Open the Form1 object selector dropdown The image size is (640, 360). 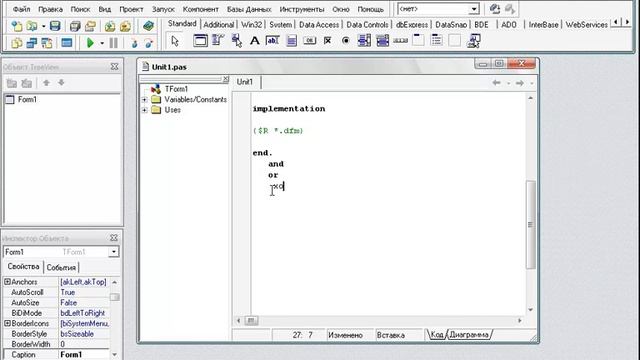114,252
